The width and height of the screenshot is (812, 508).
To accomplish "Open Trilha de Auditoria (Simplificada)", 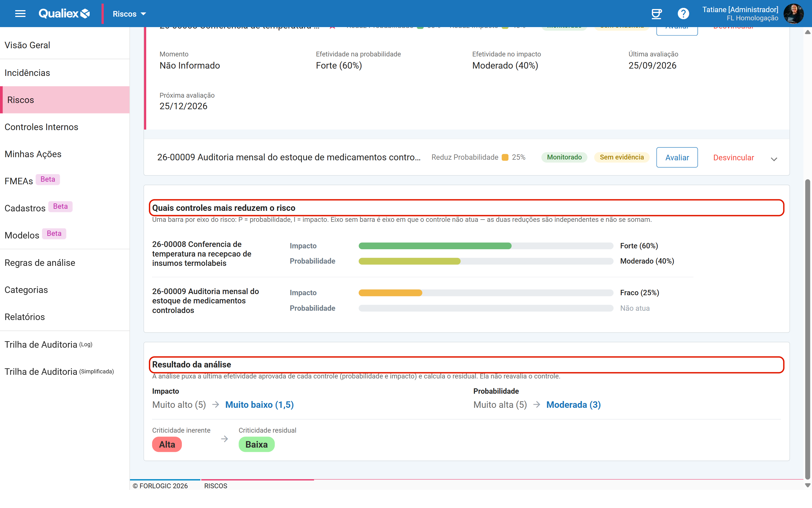I will click(x=65, y=372).
